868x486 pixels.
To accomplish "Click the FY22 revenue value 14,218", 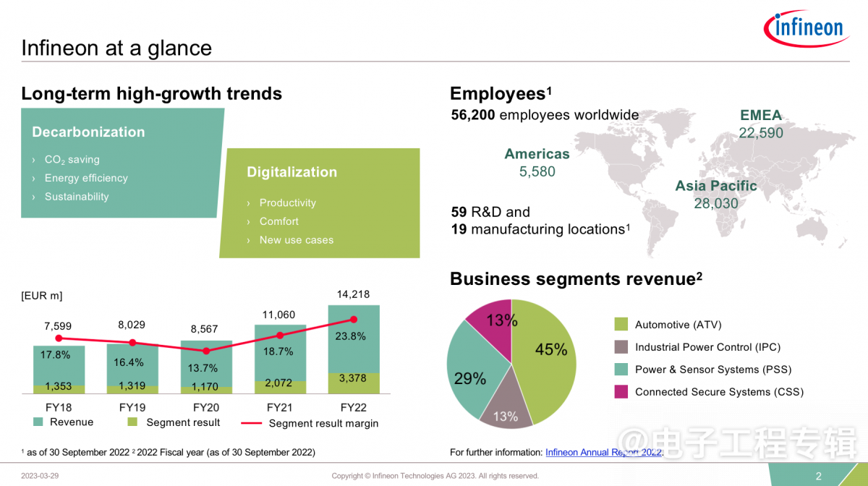I will (354, 294).
